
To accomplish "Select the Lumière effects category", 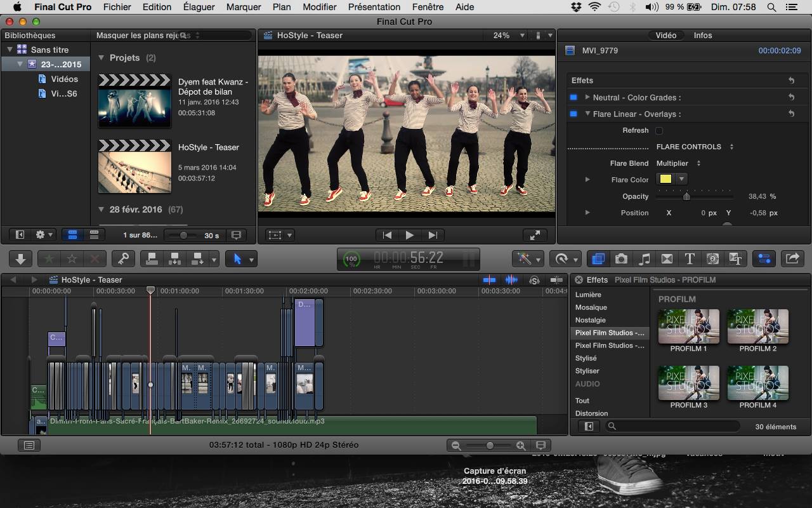I will 589,295.
